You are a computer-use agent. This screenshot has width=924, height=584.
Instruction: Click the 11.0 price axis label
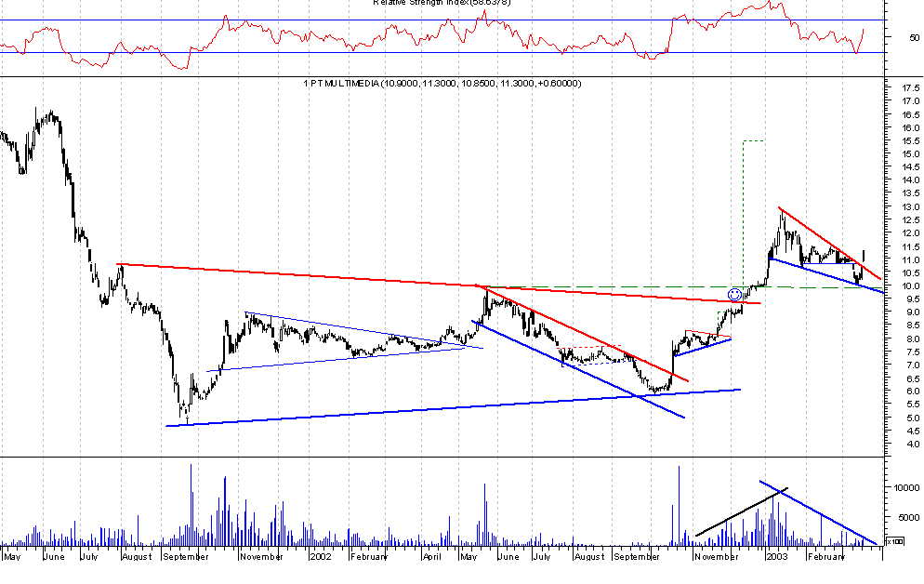911,259
